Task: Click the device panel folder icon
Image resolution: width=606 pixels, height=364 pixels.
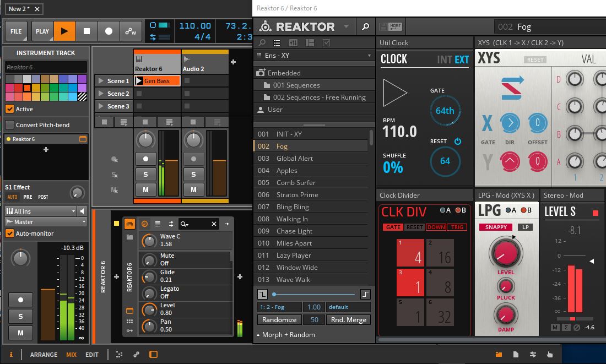Action: pyautogui.click(x=129, y=237)
